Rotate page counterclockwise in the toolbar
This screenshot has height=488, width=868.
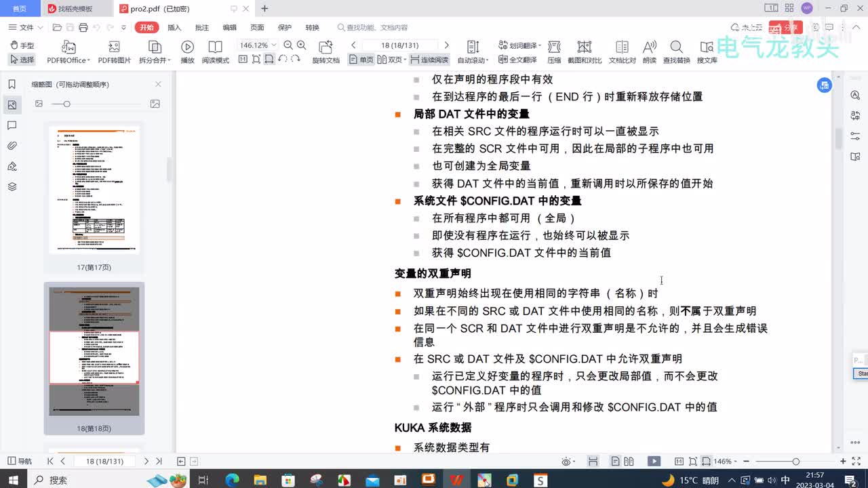click(283, 60)
